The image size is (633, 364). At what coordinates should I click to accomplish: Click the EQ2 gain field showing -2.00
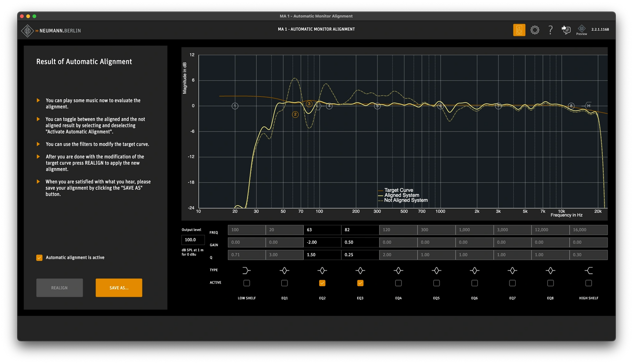point(322,242)
